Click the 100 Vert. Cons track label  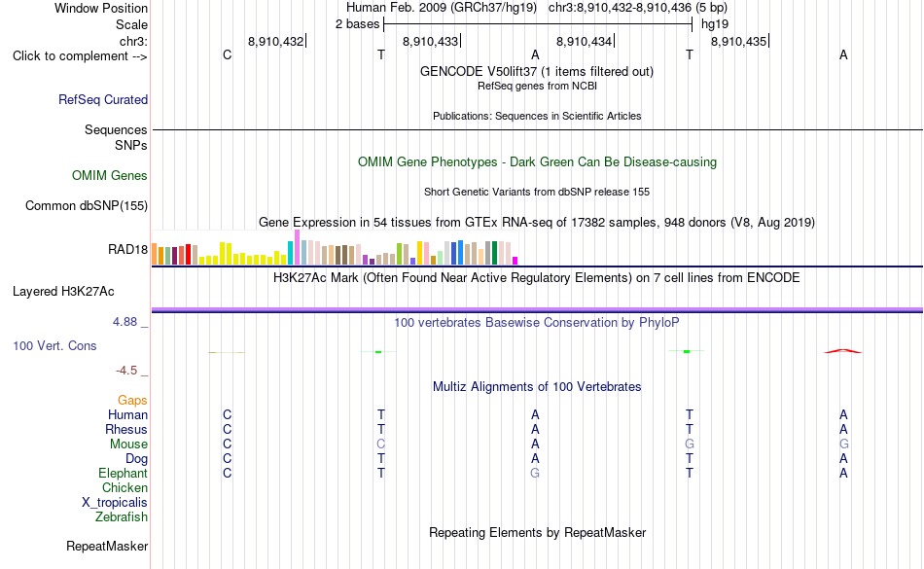(54, 345)
